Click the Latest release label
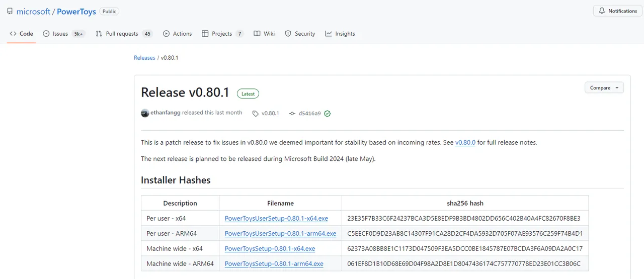This screenshot has height=279, width=644. coord(248,94)
